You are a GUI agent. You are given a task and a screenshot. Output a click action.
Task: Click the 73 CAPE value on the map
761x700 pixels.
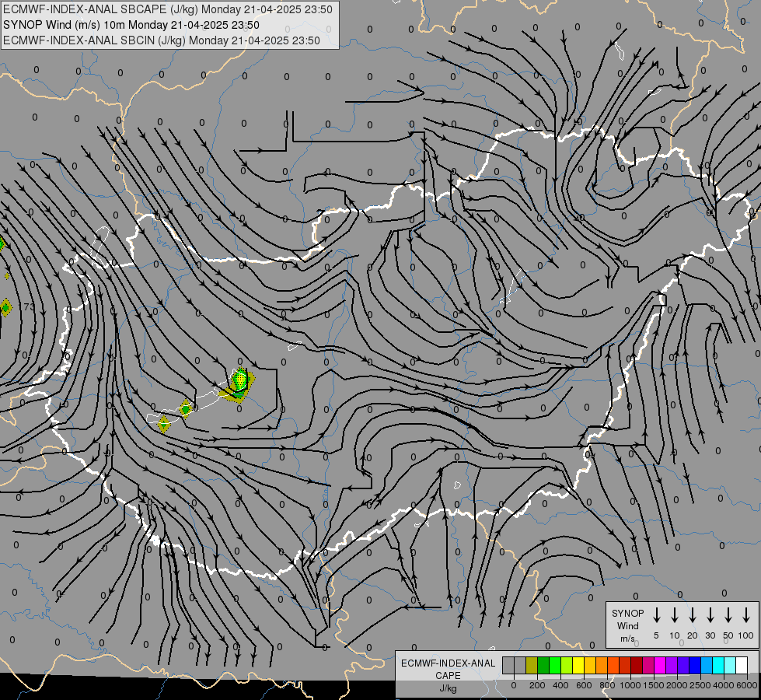[x=29, y=307]
